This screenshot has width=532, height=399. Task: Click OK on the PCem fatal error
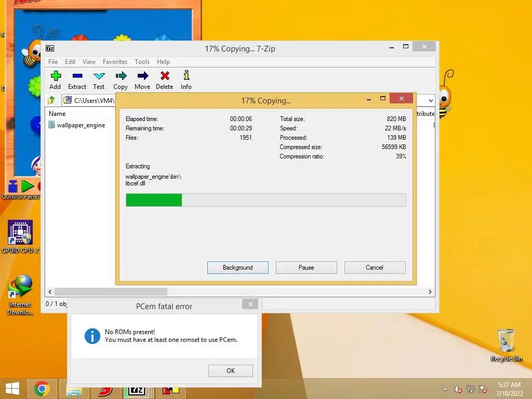[x=231, y=371]
